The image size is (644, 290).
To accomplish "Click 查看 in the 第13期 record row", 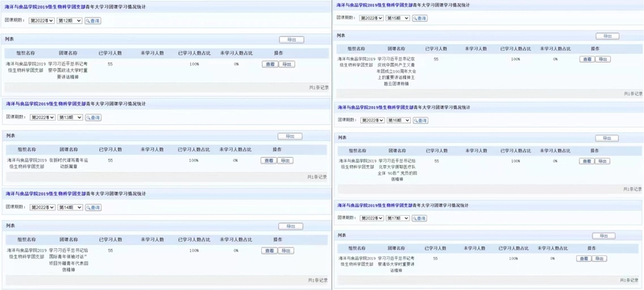I will [x=268, y=160].
